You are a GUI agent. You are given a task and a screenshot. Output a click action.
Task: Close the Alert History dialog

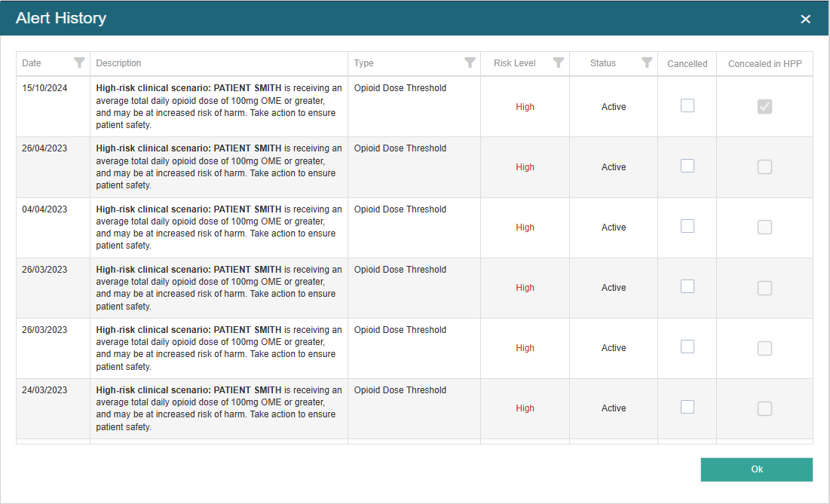[x=805, y=19]
